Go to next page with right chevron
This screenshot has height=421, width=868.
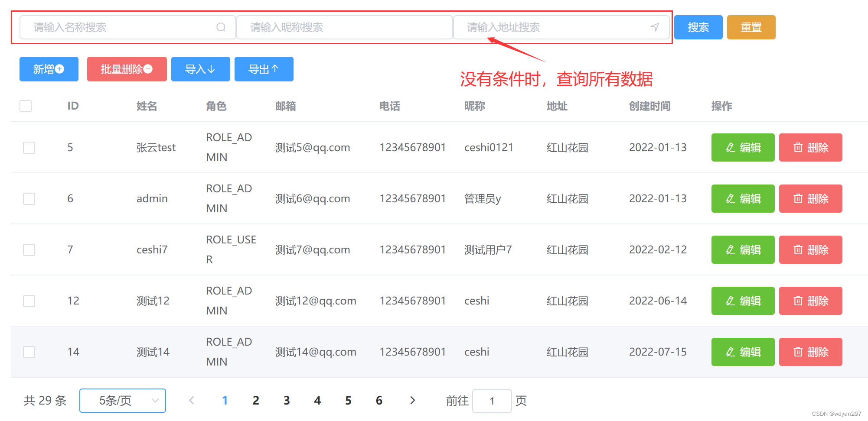[x=412, y=401]
